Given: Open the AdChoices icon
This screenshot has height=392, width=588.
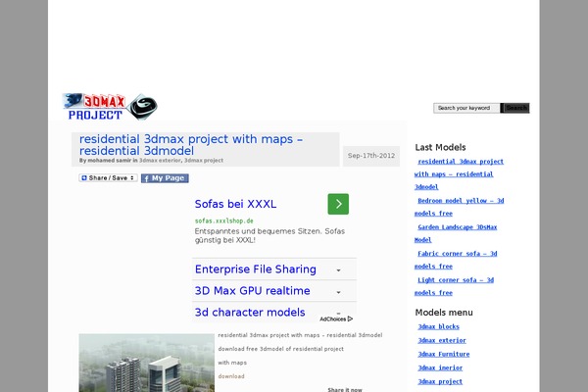Looking at the screenshot, I should pyautogui.click(x=336, y=318).
